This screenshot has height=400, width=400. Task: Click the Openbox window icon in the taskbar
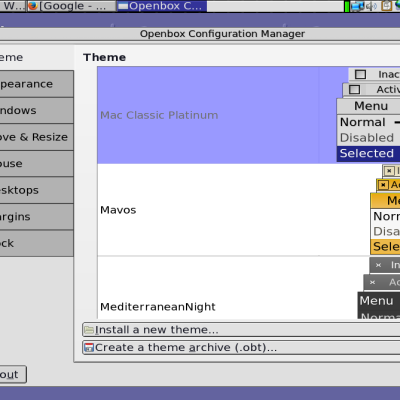point(123,6)
